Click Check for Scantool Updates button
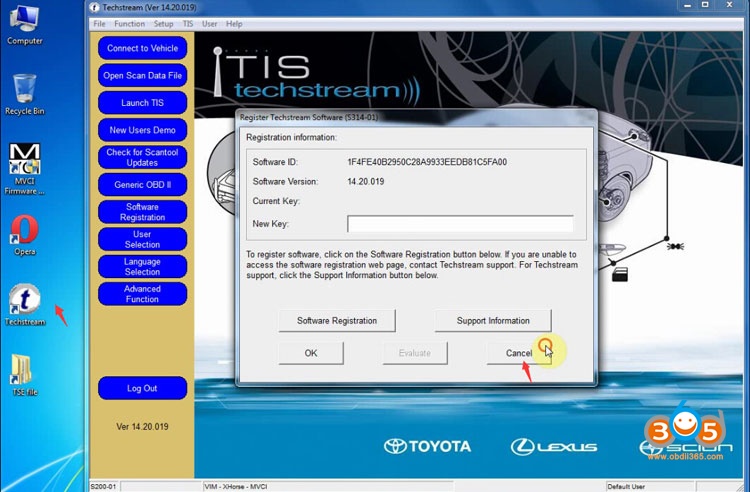Image resolution: width=750 pixels, height=492 pixels. pyautogui.click(x=143, y=157)
